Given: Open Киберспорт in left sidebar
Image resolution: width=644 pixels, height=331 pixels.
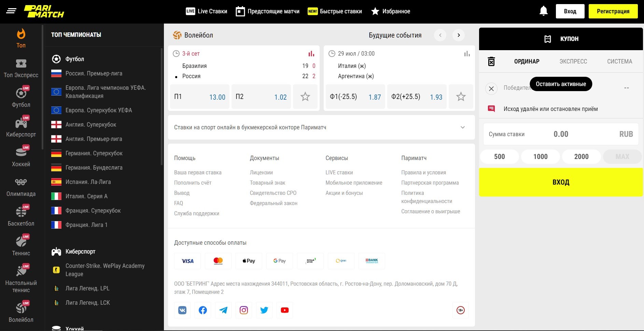Looking at the screenshot, I should pyautogui.click(x=21, y=127).
